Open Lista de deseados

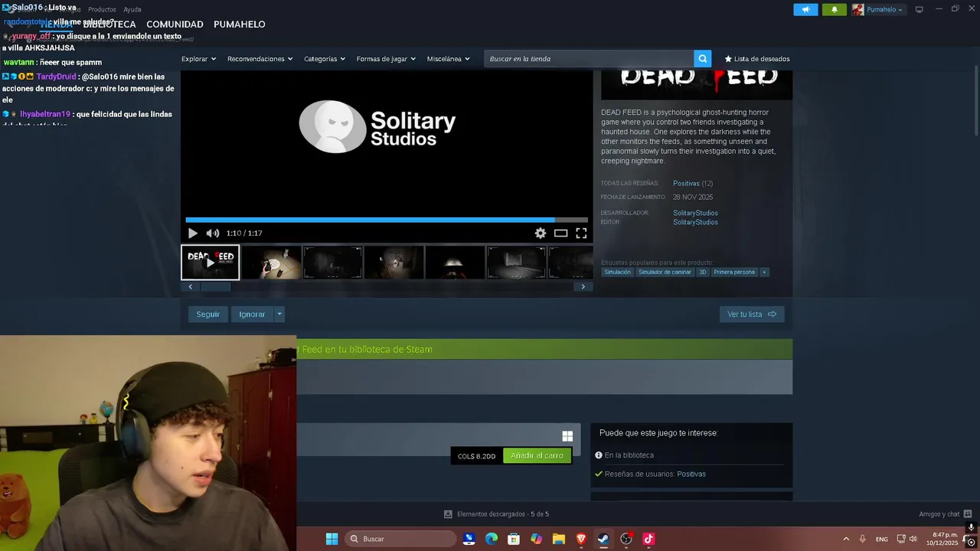(x=757, y=59)
